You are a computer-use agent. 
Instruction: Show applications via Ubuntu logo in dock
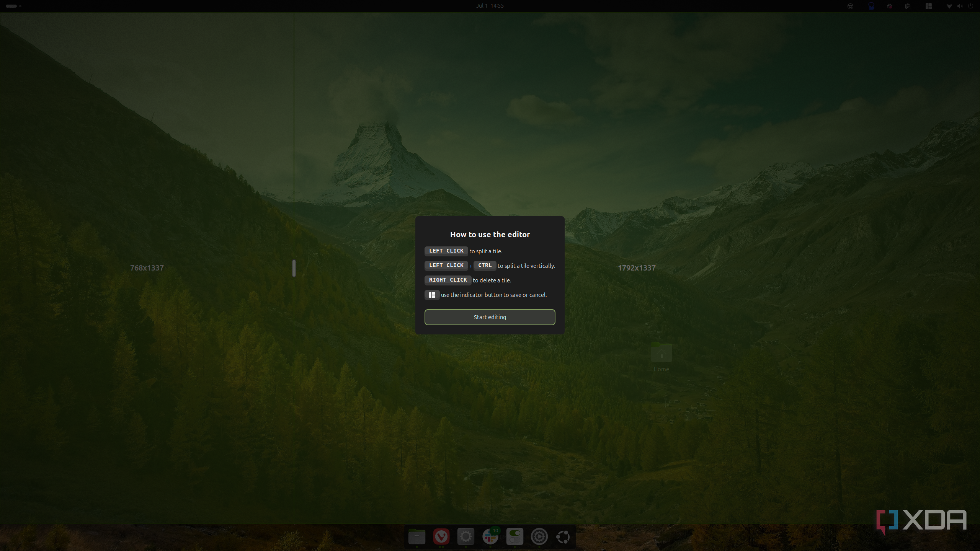563,536
